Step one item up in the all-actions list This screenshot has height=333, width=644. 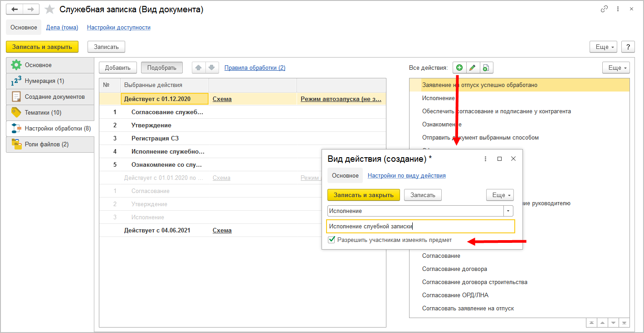pos(602,323)
